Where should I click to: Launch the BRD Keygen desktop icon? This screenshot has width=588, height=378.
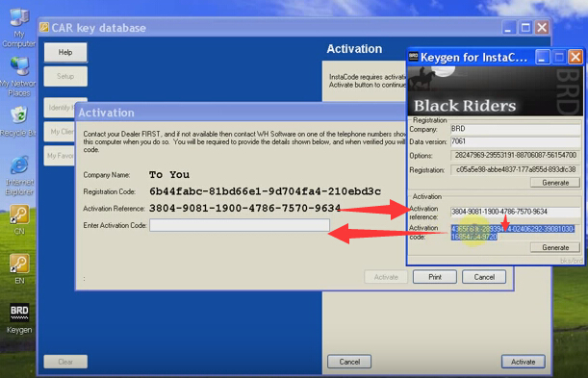tap(19, 318)
